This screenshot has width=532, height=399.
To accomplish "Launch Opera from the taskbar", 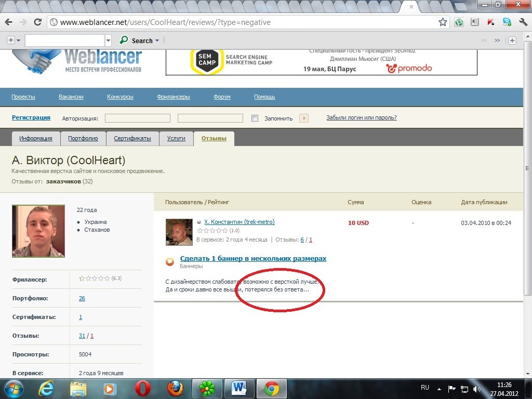I will [142, 389].
